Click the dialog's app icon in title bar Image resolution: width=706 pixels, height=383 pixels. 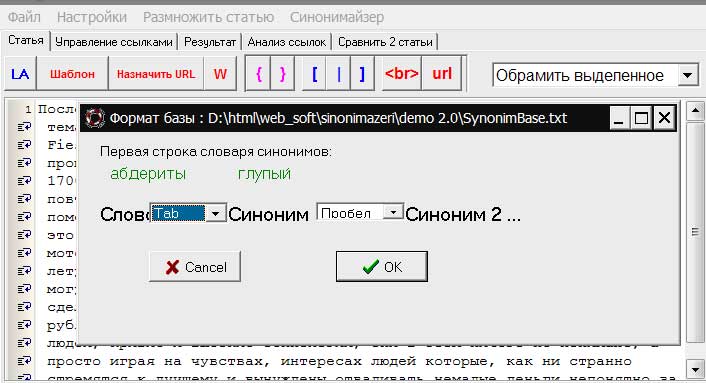tap(95, 118)
